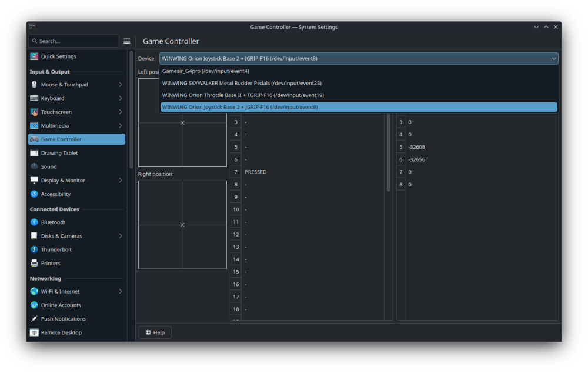588x373 pixels.
Task: Expand Touchscreen submenu arrow
Action: pos(121,112)
